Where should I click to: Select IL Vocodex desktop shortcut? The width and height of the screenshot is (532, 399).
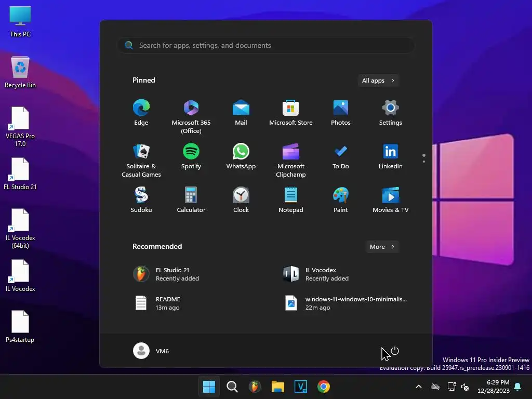pyautogui.click(x=20, y=275)
